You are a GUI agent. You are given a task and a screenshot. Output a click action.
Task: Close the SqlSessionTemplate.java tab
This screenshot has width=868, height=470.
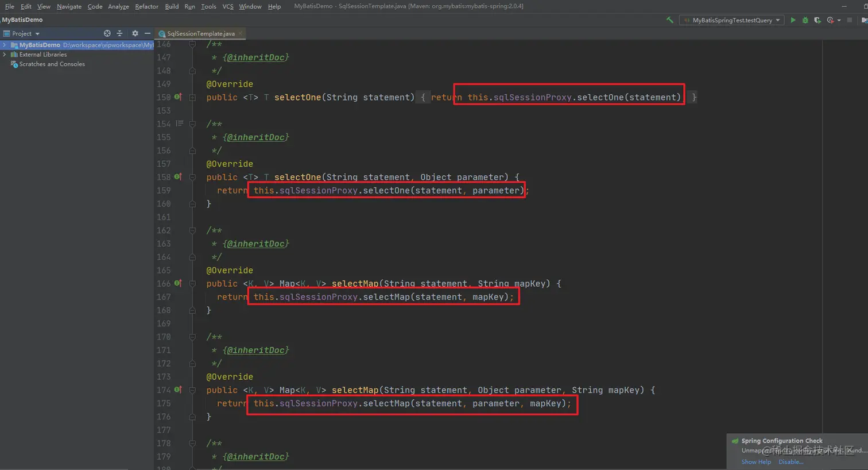point(240,33)
